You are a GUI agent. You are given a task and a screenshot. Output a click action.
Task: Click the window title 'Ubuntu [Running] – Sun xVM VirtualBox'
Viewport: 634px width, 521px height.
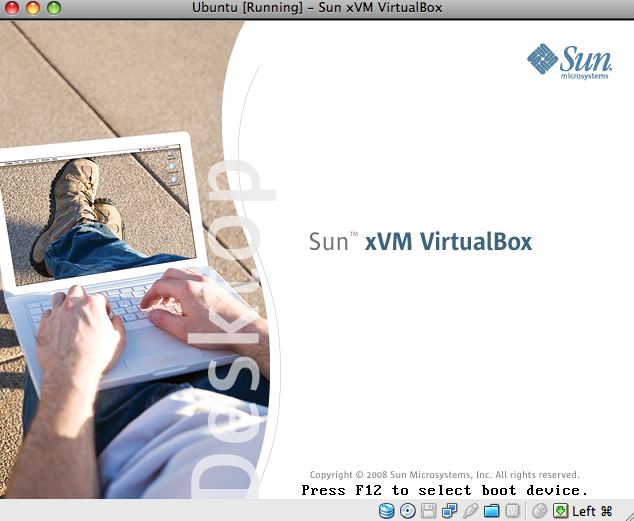click(317, 8)
